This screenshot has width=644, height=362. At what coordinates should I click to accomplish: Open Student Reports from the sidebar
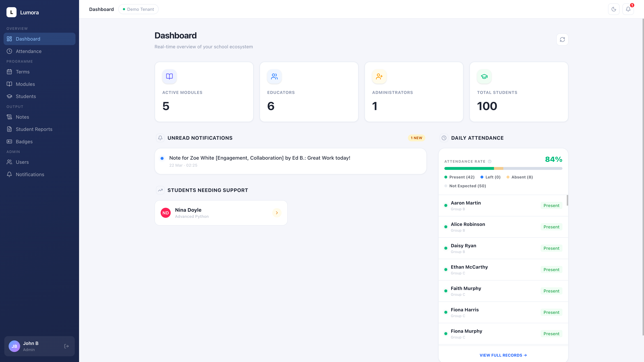(x=34, y=129)
